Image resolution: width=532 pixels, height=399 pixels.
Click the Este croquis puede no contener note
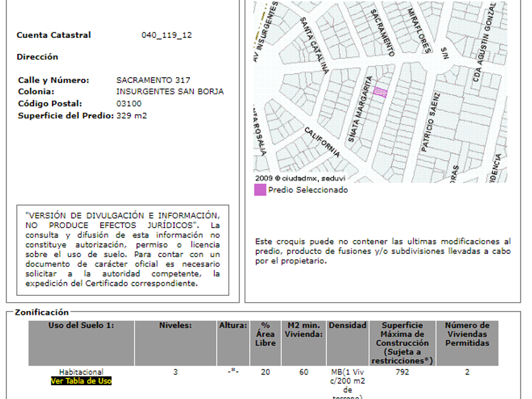(x=383, y=251)
